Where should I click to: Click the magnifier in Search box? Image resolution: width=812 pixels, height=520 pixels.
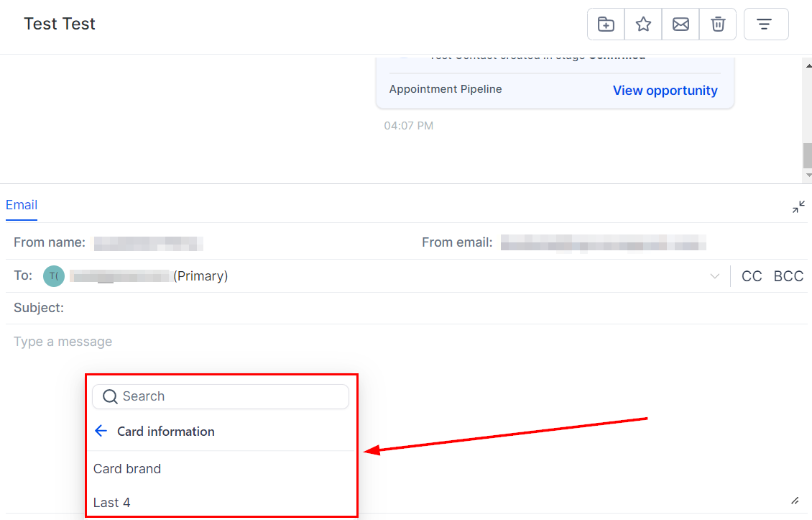pyautogui.click(x=110, y=396)
